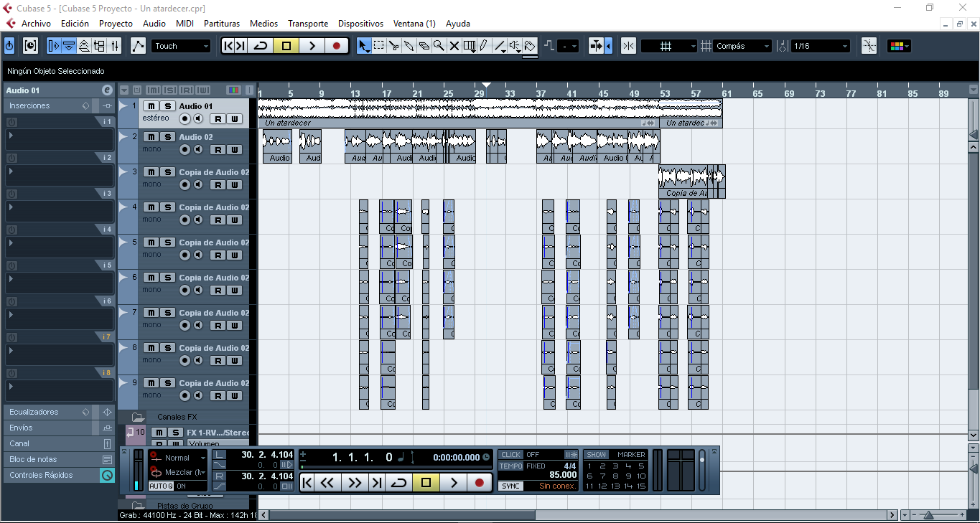Click TEMPO button in the transport panel
Screen dimensions: 980x523
pyautogui.click(x=511, y=466)
